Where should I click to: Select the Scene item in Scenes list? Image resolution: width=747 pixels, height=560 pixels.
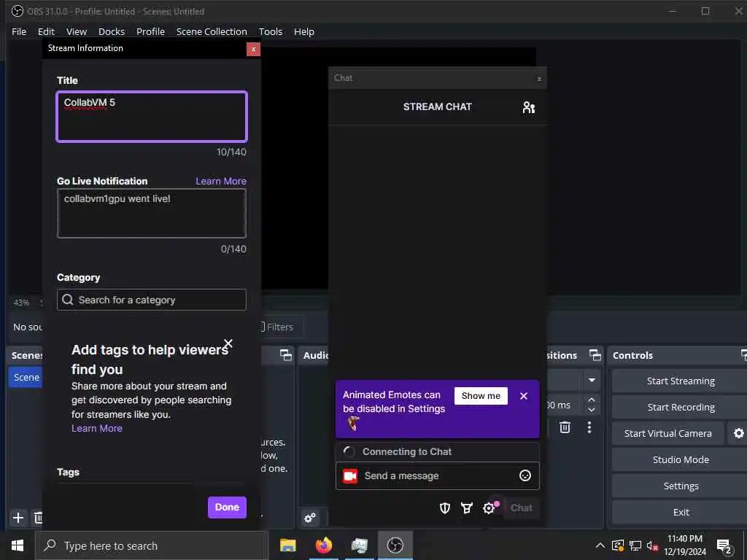coord(26,377)
